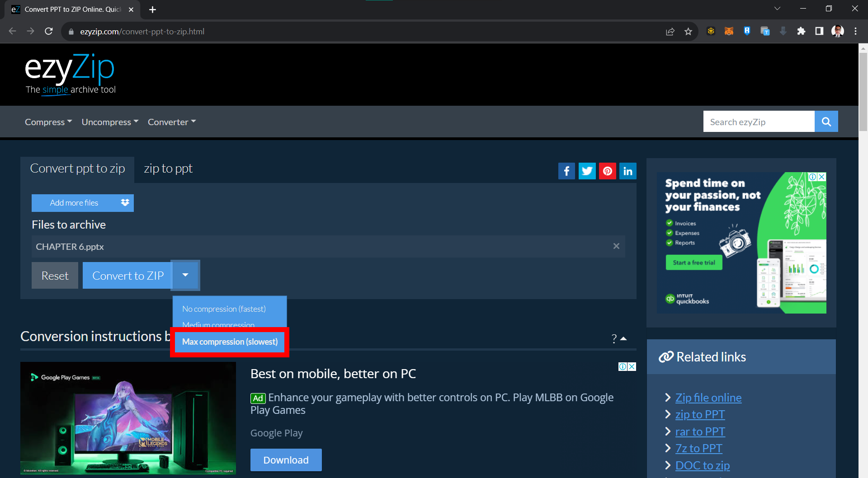Switch to the zip to ppt tab
The width and height of the screenshot is (868, 478).
[x=168, y=169]
